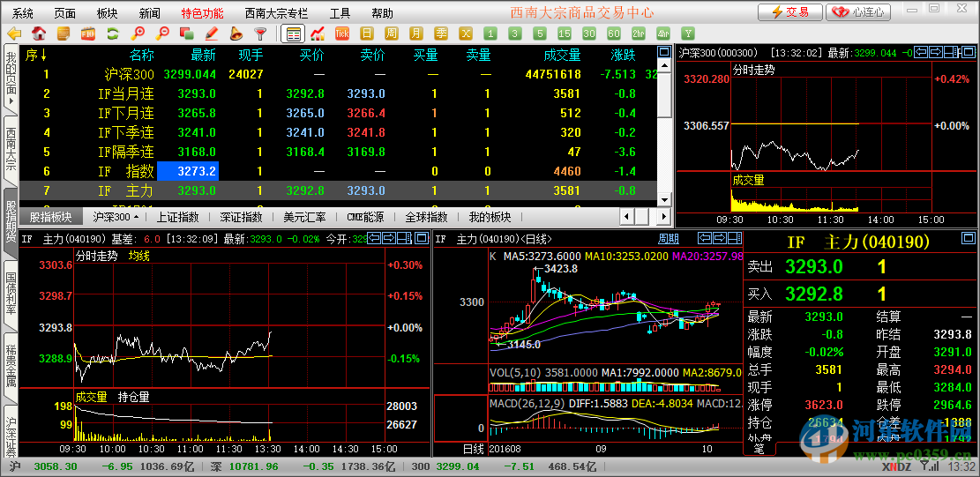Open the 工具 menu

340,12
